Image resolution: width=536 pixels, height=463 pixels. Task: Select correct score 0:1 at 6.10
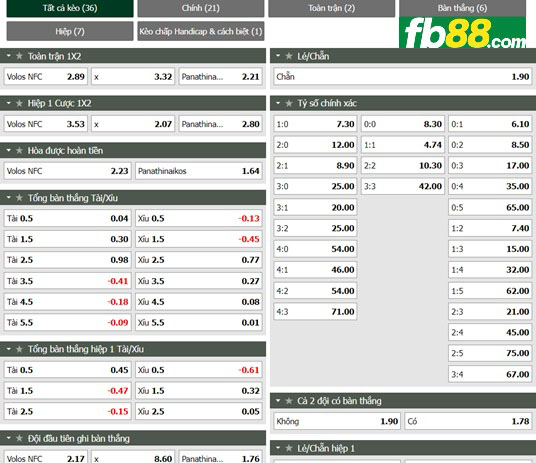click(490, 124)
